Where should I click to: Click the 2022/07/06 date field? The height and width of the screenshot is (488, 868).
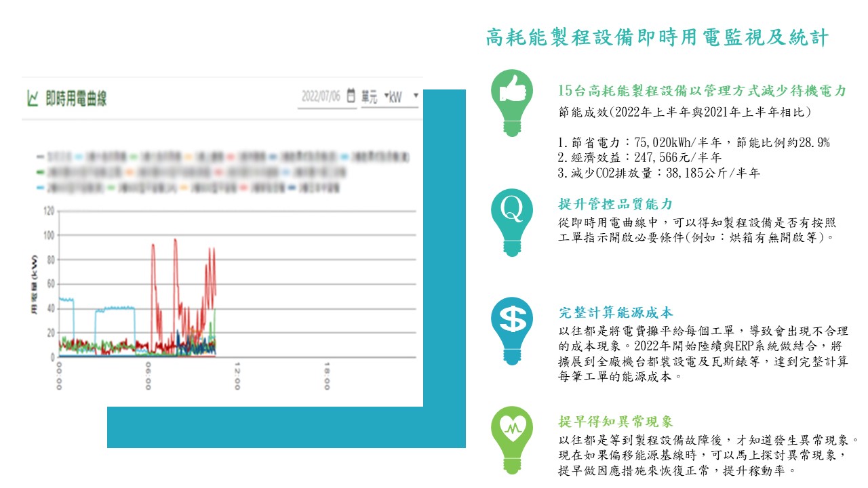(x=320, y=96)
